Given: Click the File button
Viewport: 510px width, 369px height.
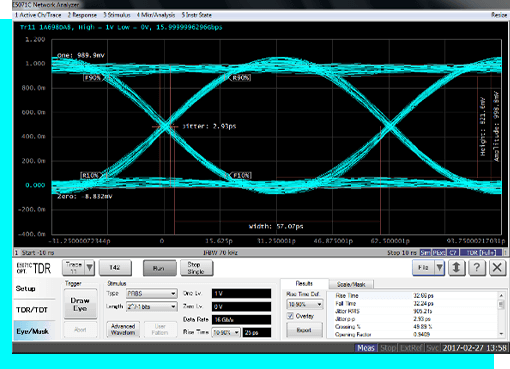Looking at the screenshot, I should pos(424,267).
